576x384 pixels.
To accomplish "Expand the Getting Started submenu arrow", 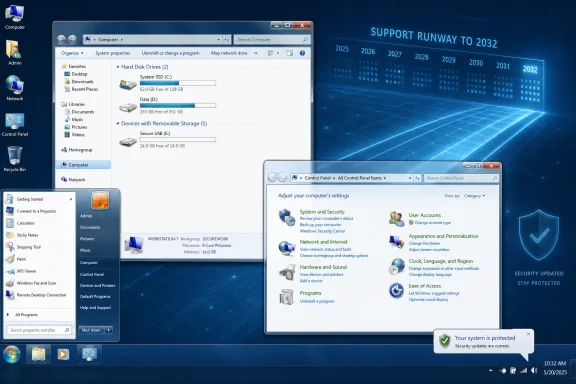I will click(x=71, y=199).
